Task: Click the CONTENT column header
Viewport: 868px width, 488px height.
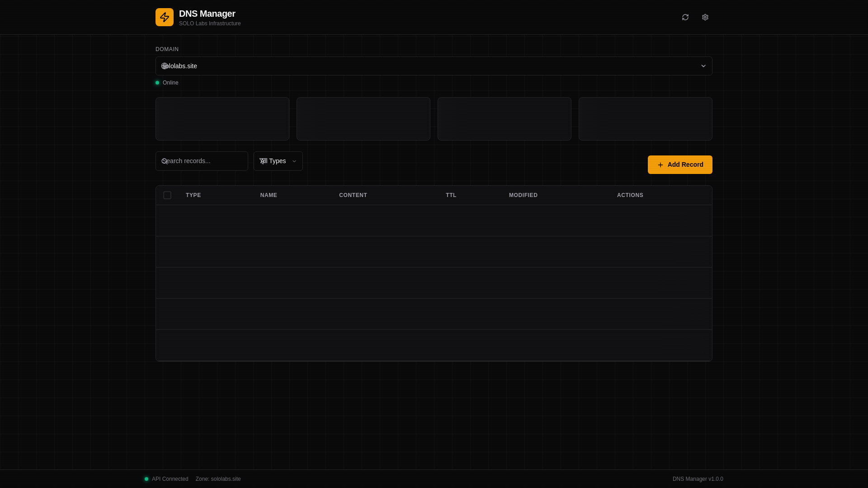Action: pos(353,195)
